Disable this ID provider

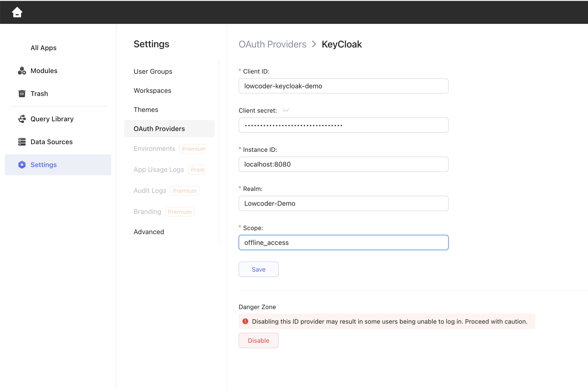point(258,341)
